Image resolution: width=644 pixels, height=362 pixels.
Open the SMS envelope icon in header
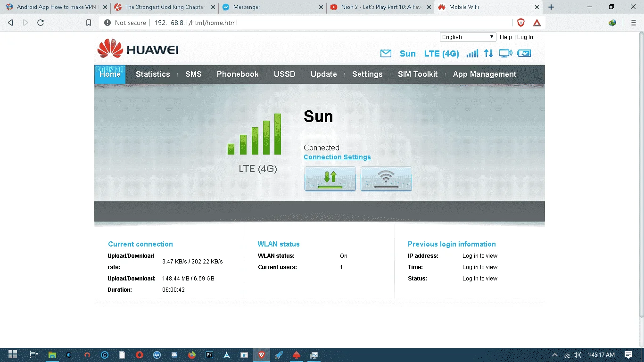[386, 54]
